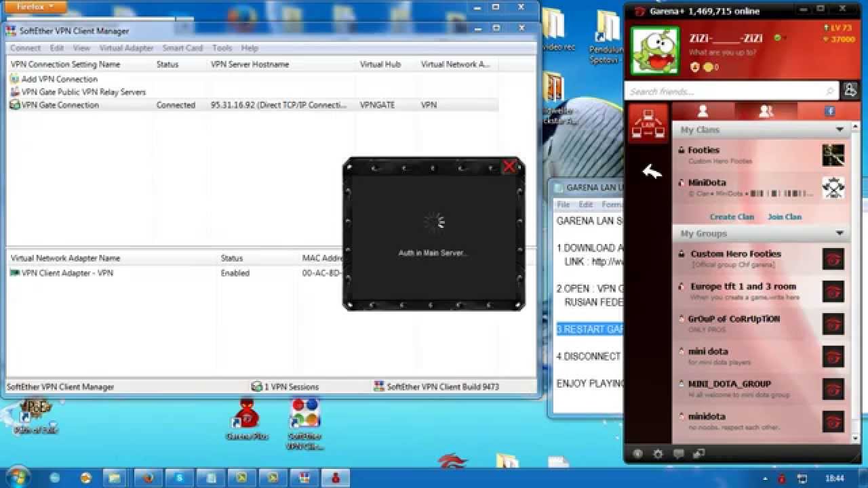Image resolution: width=868 pixels, height=488 pixels.
Task: Collapse the My Clans section
Action: (x=840, y=129)
